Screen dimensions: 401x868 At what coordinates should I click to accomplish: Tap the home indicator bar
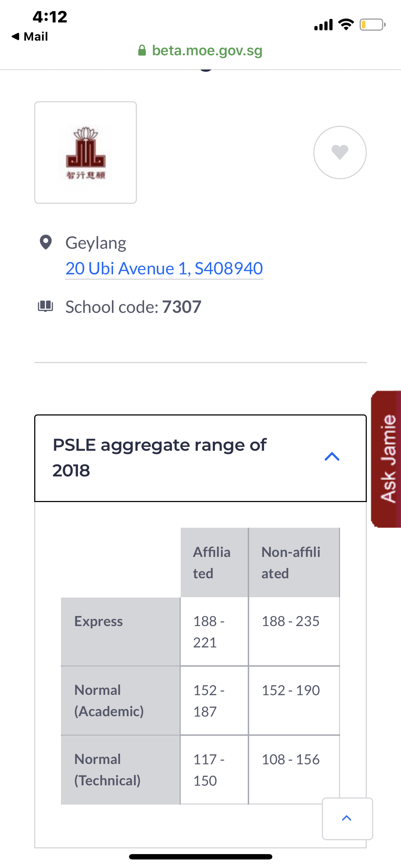tap(200, 857)
